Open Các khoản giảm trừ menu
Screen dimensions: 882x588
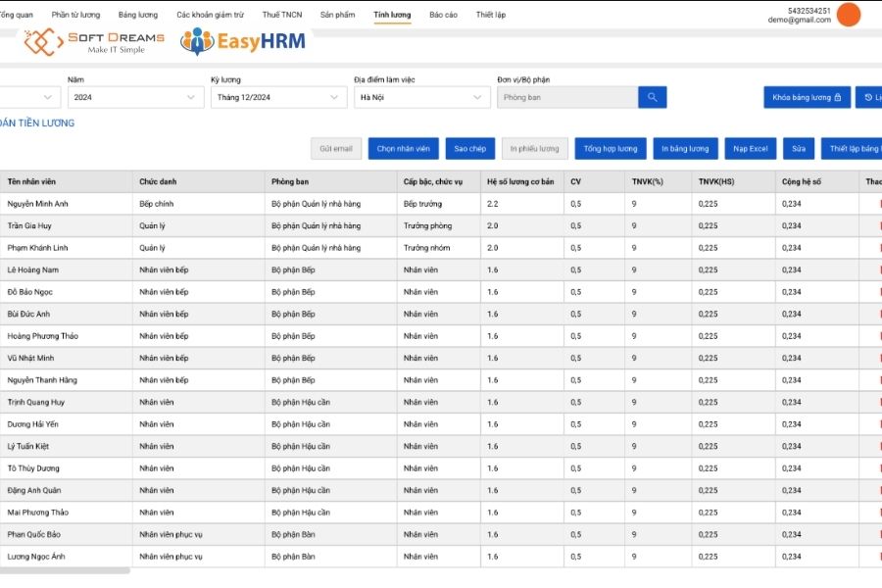[x=210, y=15]
